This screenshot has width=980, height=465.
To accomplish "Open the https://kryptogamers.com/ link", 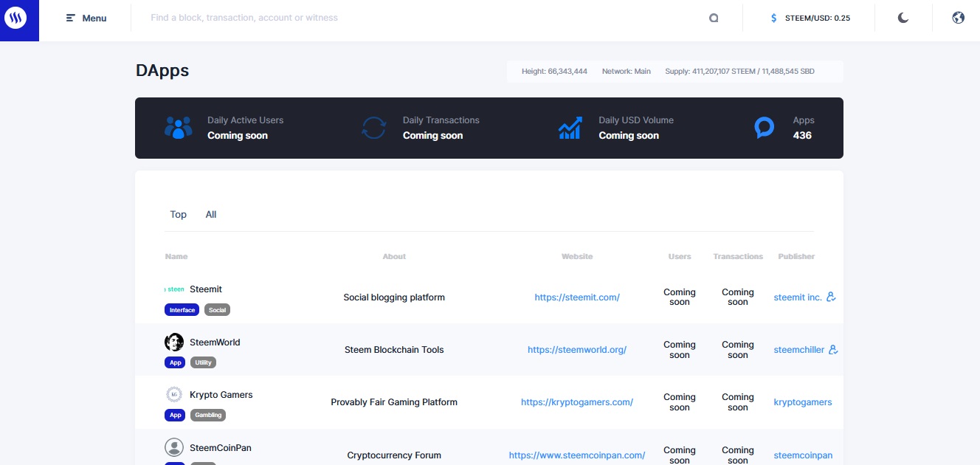I will tap(577, 402).
